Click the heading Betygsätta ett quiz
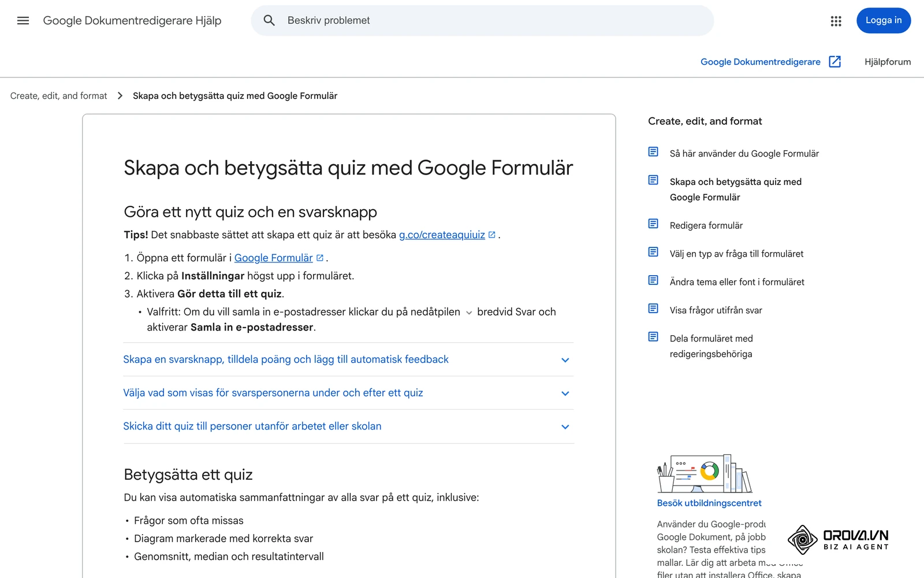Screen dimensions: 924x578 click(188, 475)
